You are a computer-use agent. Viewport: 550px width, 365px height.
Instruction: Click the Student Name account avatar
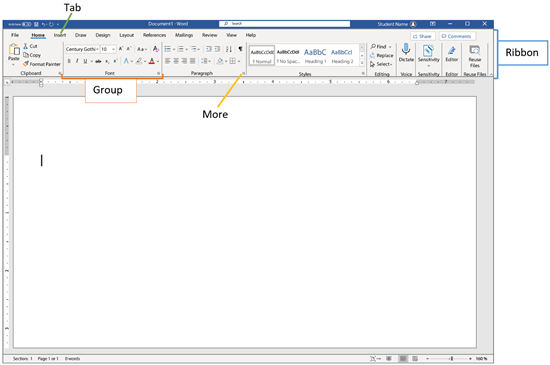point(414,24)
